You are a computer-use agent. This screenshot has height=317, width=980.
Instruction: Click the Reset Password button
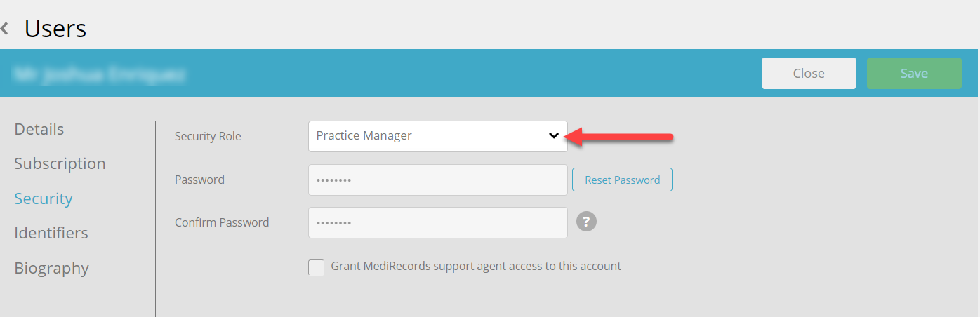click(x=623, y=180)
